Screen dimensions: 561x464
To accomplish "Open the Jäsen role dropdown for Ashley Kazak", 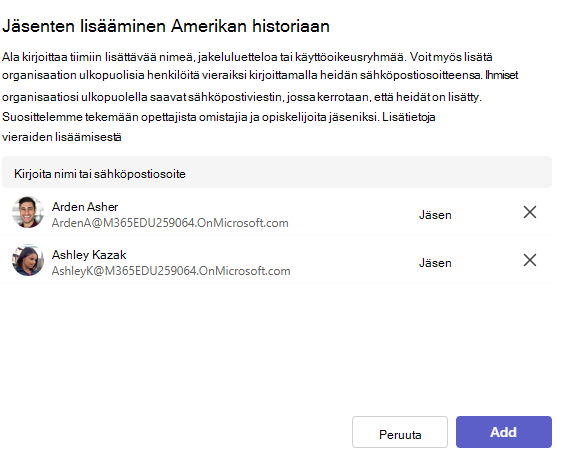I will click(435, 263).
